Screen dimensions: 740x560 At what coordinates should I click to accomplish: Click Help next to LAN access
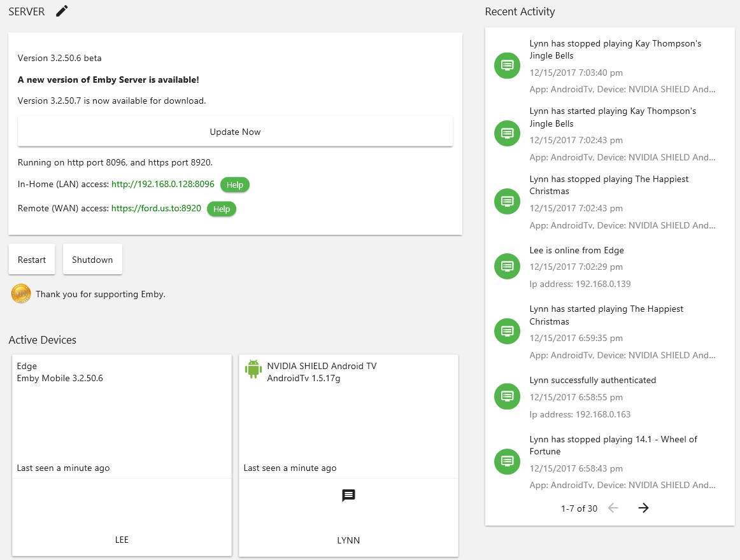[235, 185]
